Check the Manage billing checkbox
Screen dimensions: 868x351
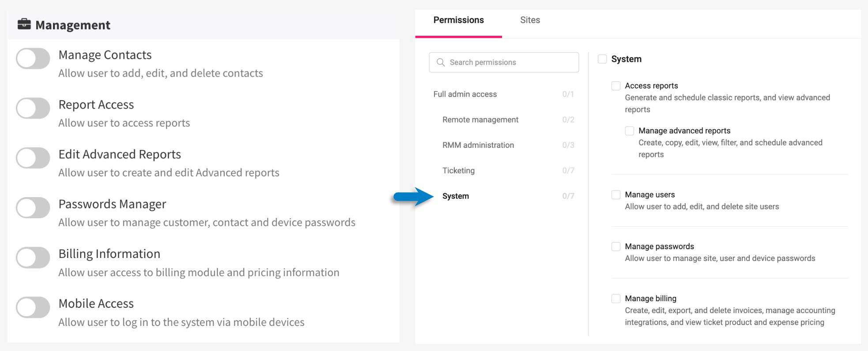click(616, 298)
